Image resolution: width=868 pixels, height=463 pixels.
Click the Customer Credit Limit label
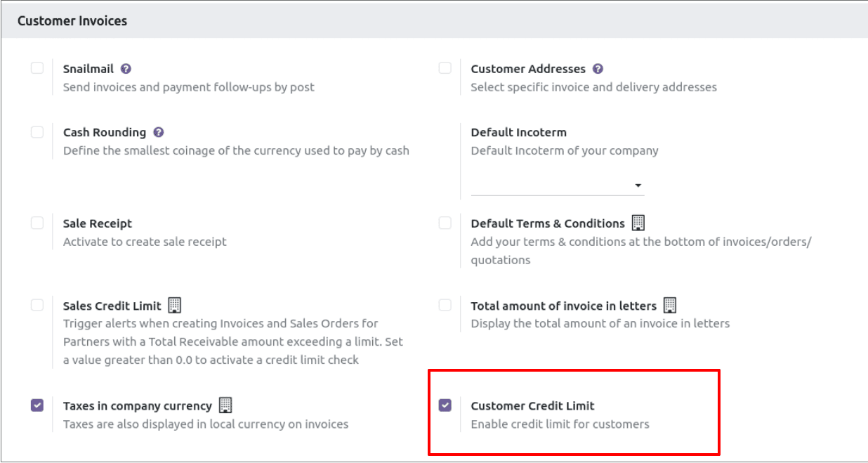533,405
